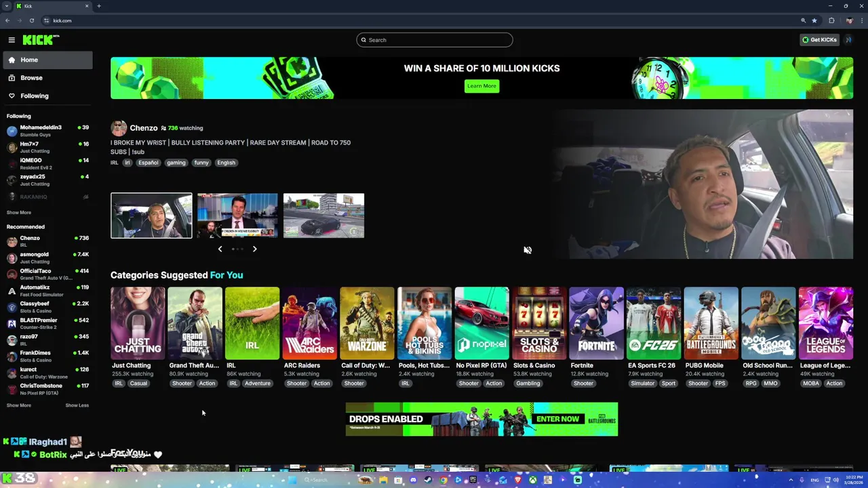Click the MOBA tag

[811, 384]
